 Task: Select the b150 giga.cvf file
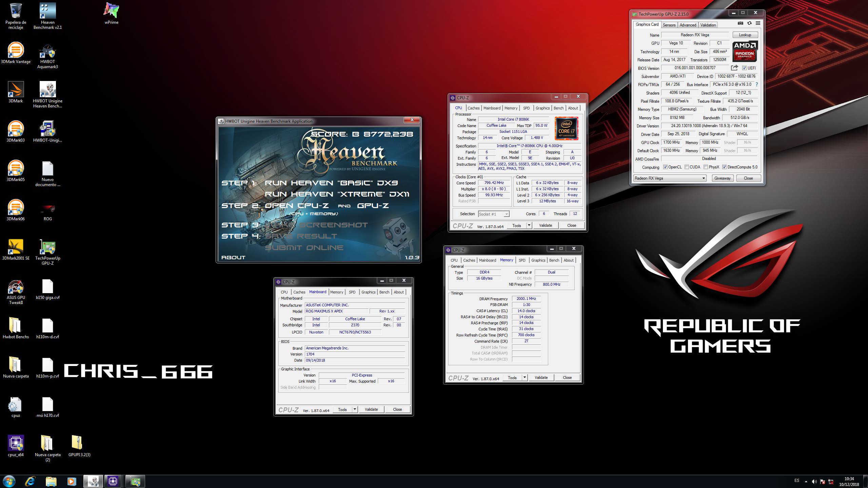coord(47,288)
